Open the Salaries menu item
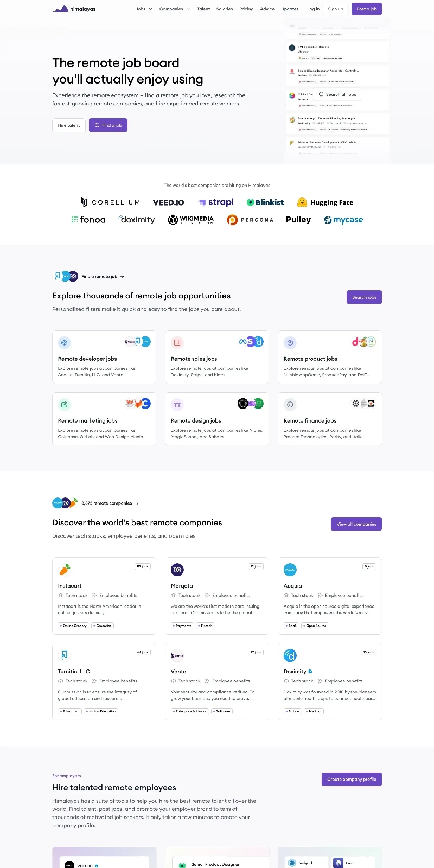This screenshot has height=868, width=434. tap(225, 9)
